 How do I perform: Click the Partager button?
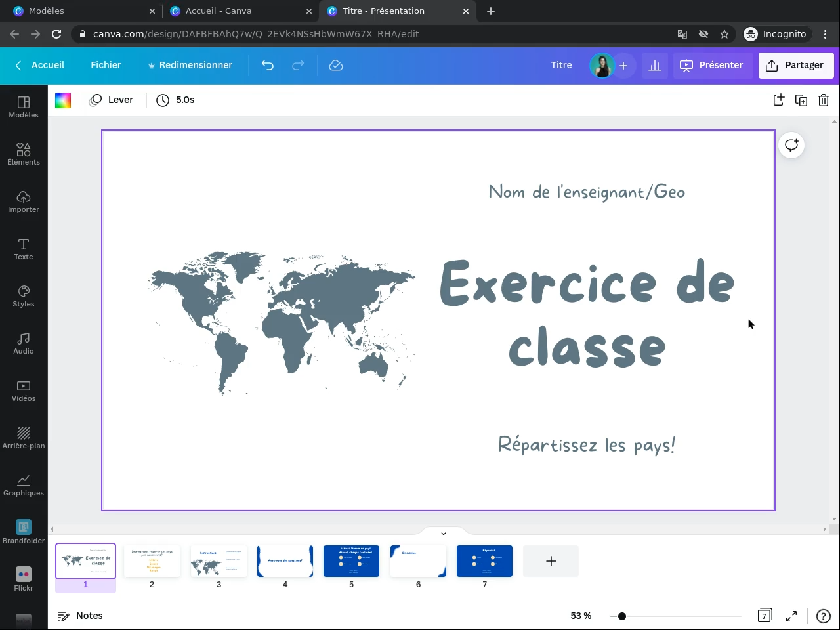[x=796, y=65]
